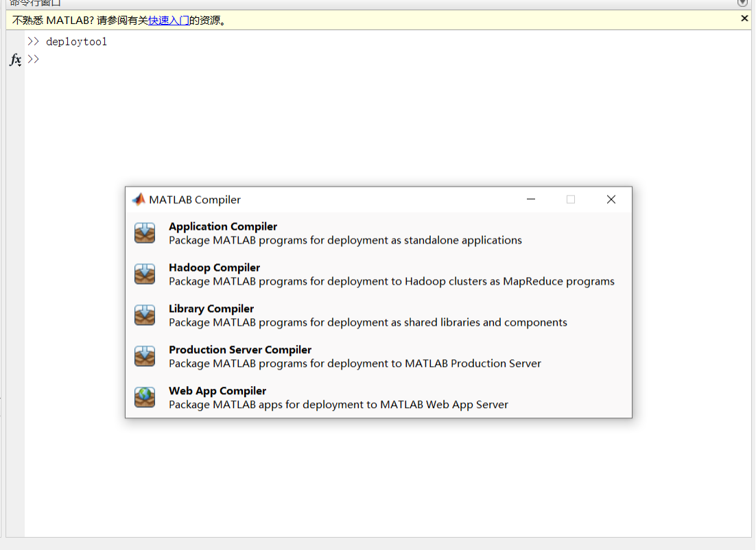This screenshot has width=756, height=550.
Task: Click the shared libraries and components description
Action: tap(368, 322)
